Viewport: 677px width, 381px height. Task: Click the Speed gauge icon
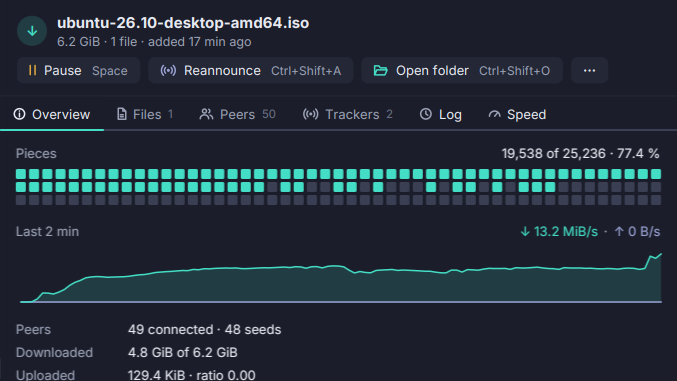(494, 114)
